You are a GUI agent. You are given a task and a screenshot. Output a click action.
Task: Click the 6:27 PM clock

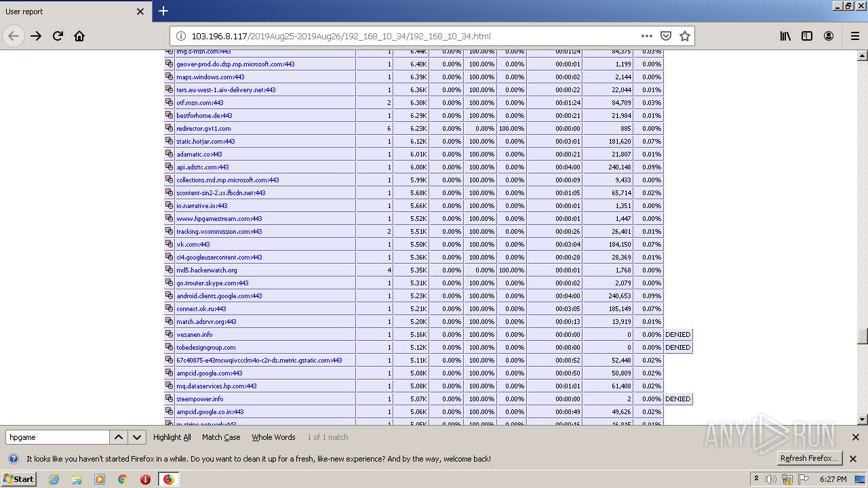[833, 479]
